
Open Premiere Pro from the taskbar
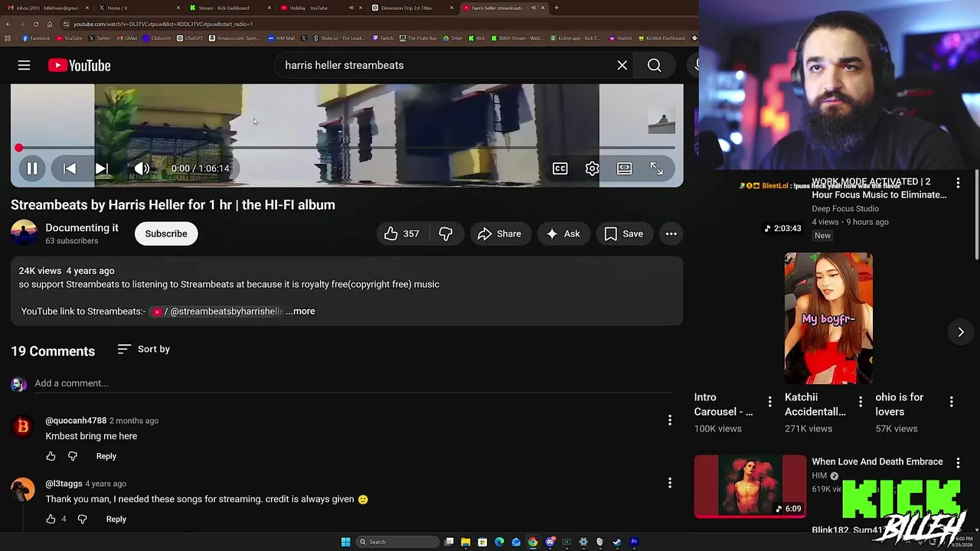[x=634, y=542]
